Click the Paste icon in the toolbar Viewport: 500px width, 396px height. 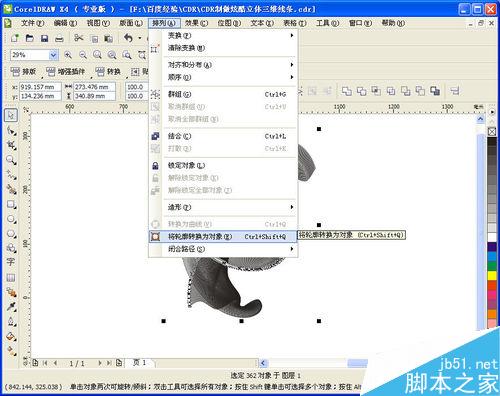coord(108,39)
